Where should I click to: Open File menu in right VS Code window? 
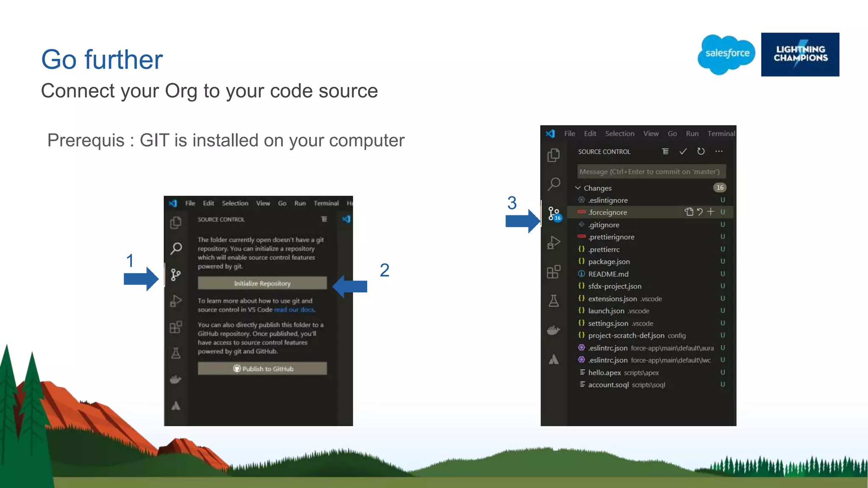570,133
